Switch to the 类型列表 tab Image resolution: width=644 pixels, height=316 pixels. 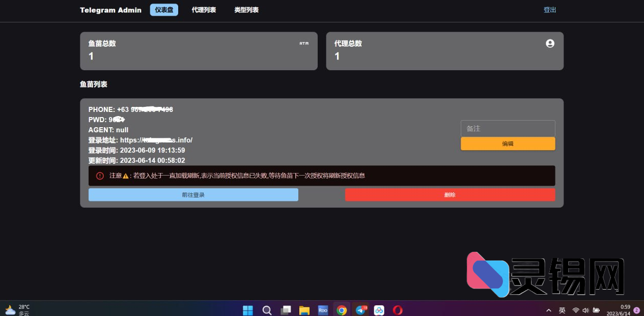click(246, 10)
